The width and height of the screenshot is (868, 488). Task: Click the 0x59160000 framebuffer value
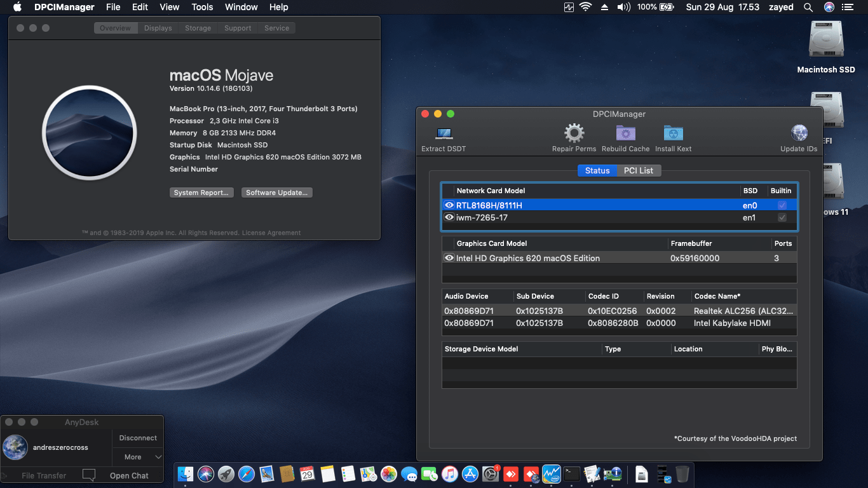click(x=695, y=258)
